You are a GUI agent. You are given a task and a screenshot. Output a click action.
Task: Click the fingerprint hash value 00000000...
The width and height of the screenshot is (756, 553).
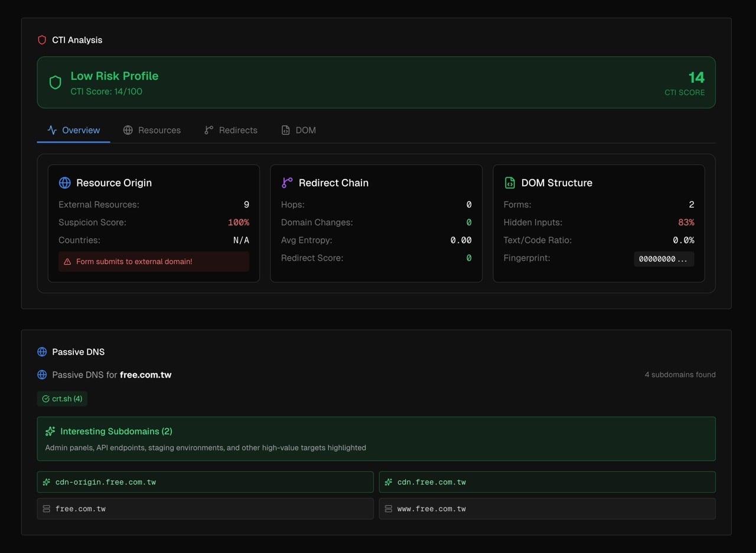pos(663,259)
